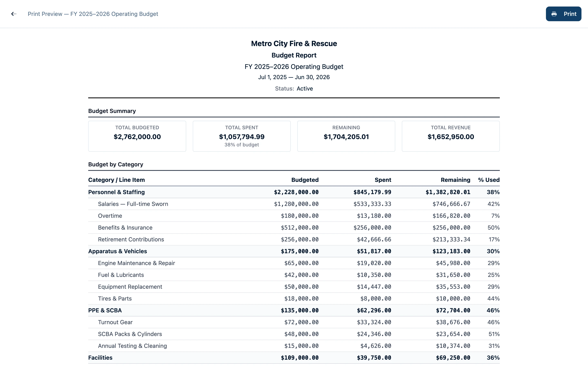This screenshot has height=367, width=588.
Task: Select the Fuel & Lubricants row
Action: point(121,275)
